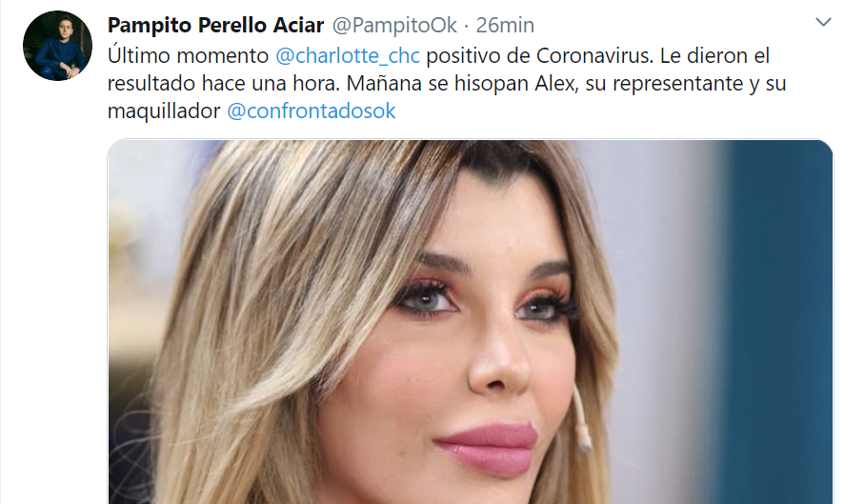Click the headset microphone in the photo

pos(582,419)
